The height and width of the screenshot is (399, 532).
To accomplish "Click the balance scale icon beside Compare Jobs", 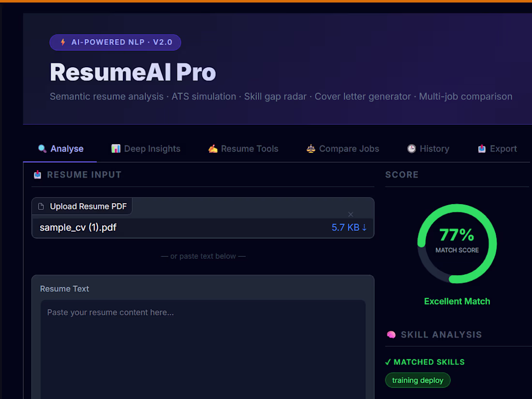I will pos(311,148).
